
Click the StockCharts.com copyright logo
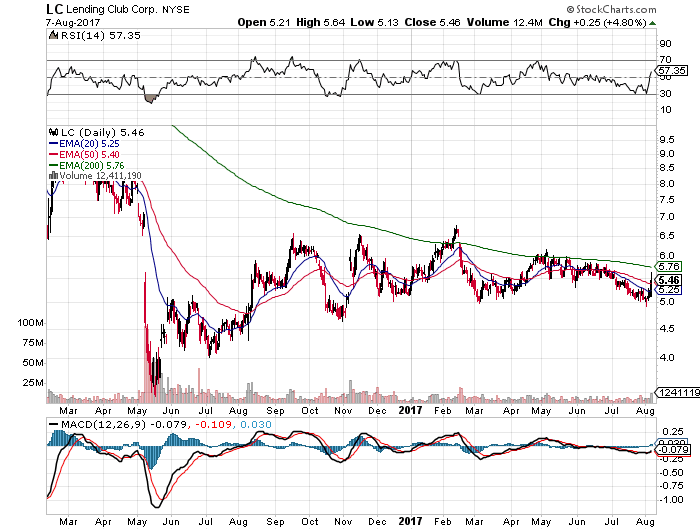(612, 9)
